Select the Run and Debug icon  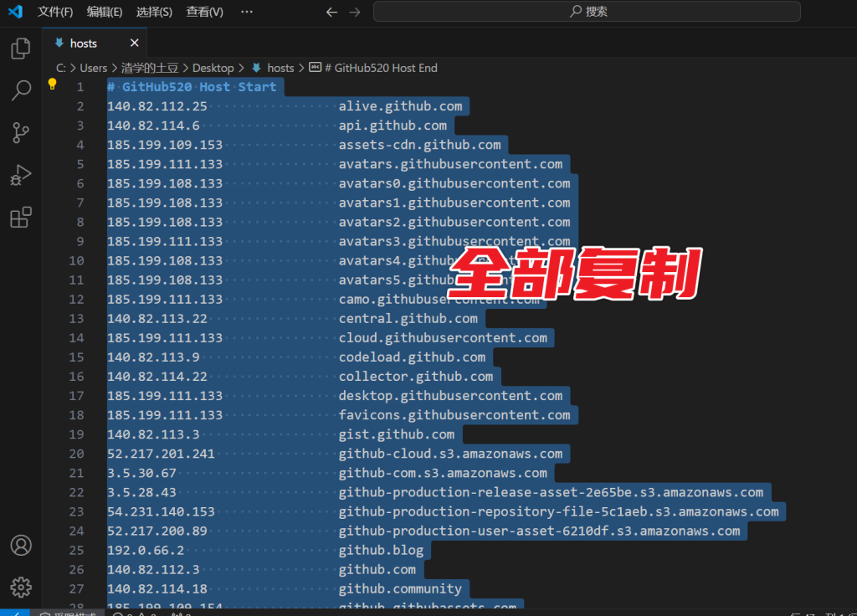(20, 175)
